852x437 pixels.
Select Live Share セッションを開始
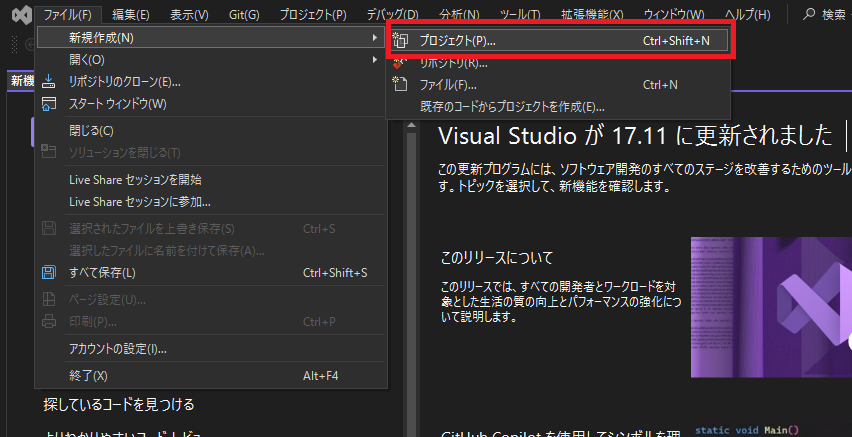[x=135, y=180]
